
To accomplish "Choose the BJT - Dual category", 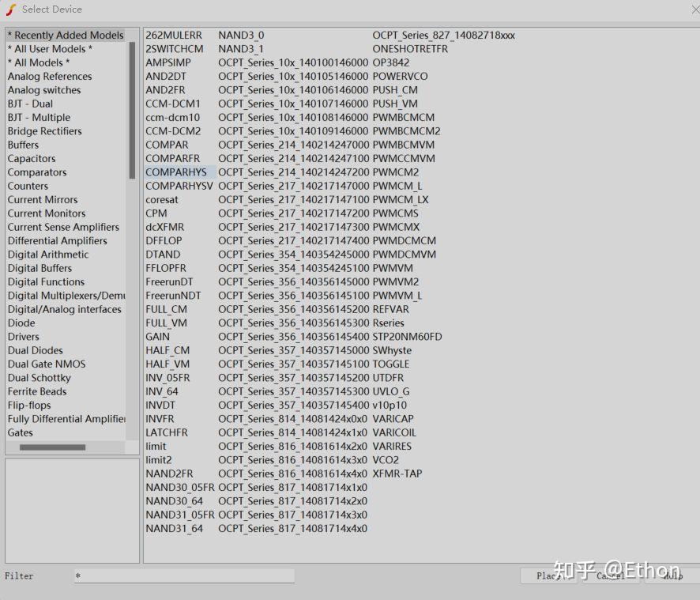I will click(30, 104).
